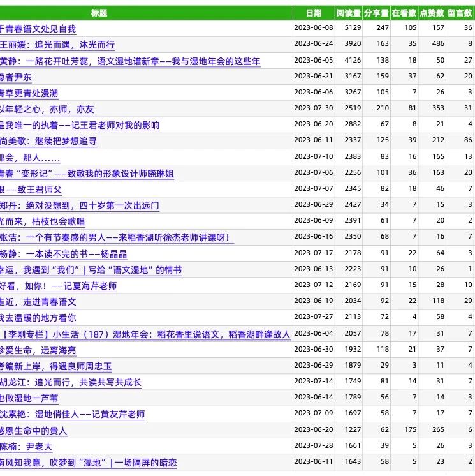
Task: Open article 光而来，枯枝也会歌唱
Action: click(x=43, y=221)
